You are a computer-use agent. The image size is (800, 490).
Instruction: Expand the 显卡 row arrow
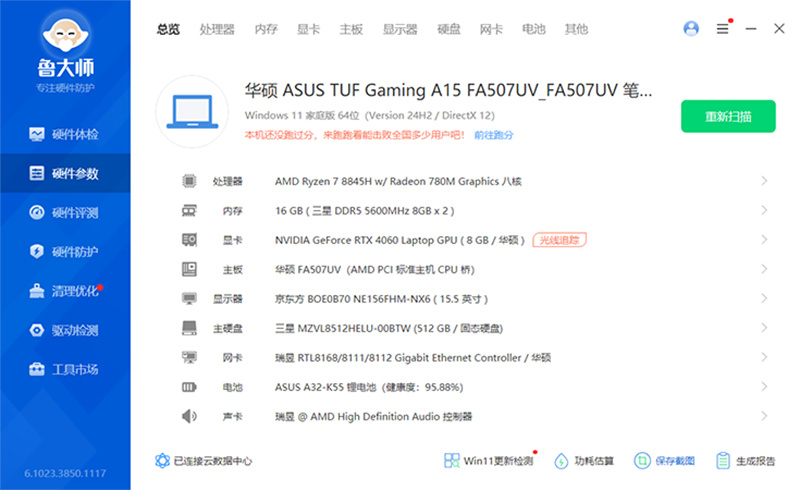point(764,240)
